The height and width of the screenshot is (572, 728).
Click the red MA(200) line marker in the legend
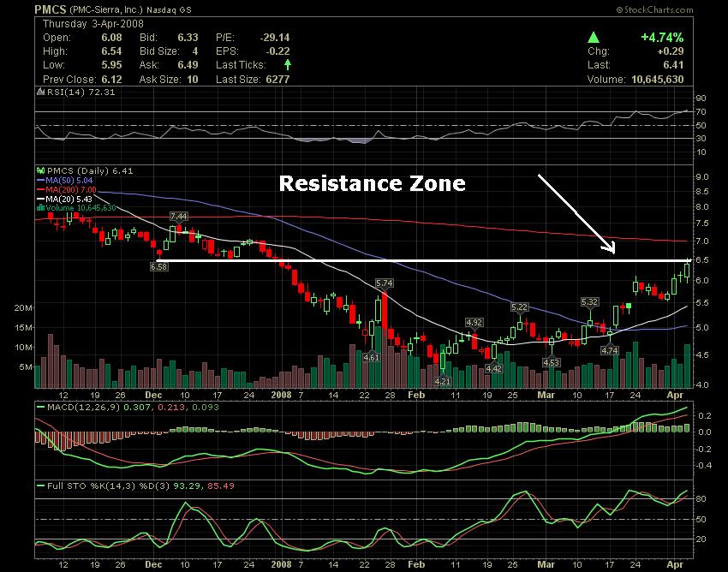click(40, 189)
